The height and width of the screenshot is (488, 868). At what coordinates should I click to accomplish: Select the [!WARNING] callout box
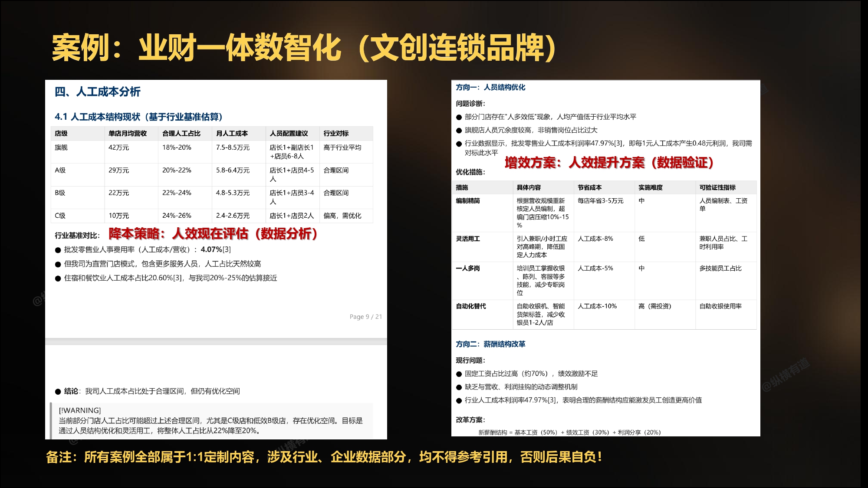[211, 421]
